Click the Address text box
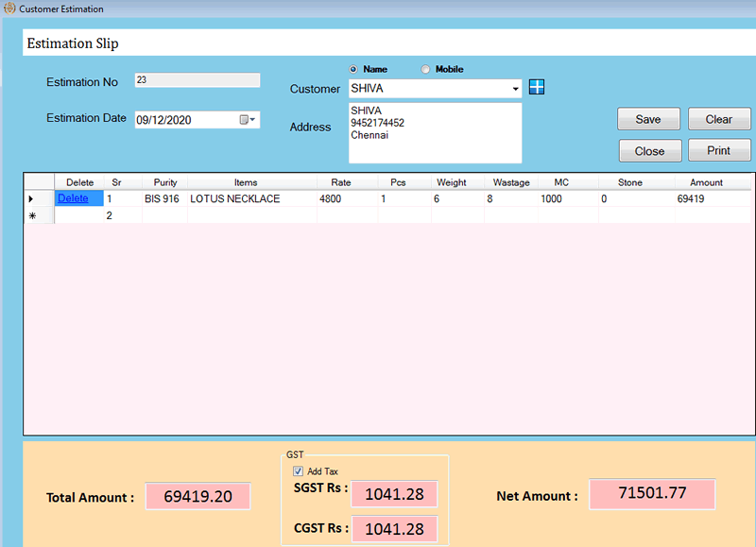This screenshot has height=547, width=756. pyautogui.click(x=435, y=133)
